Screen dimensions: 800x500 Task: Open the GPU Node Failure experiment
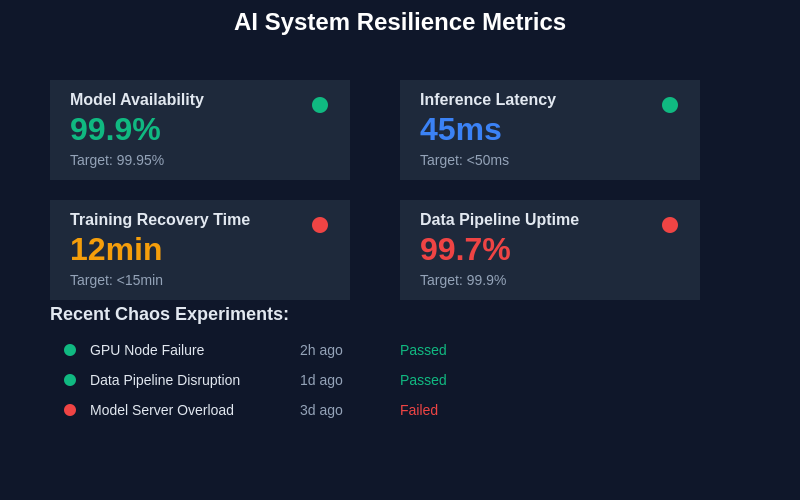tap(147, 350)
